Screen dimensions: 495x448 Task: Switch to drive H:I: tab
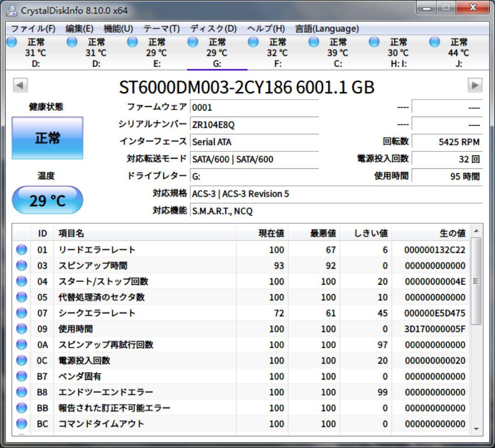pos(397,53)
